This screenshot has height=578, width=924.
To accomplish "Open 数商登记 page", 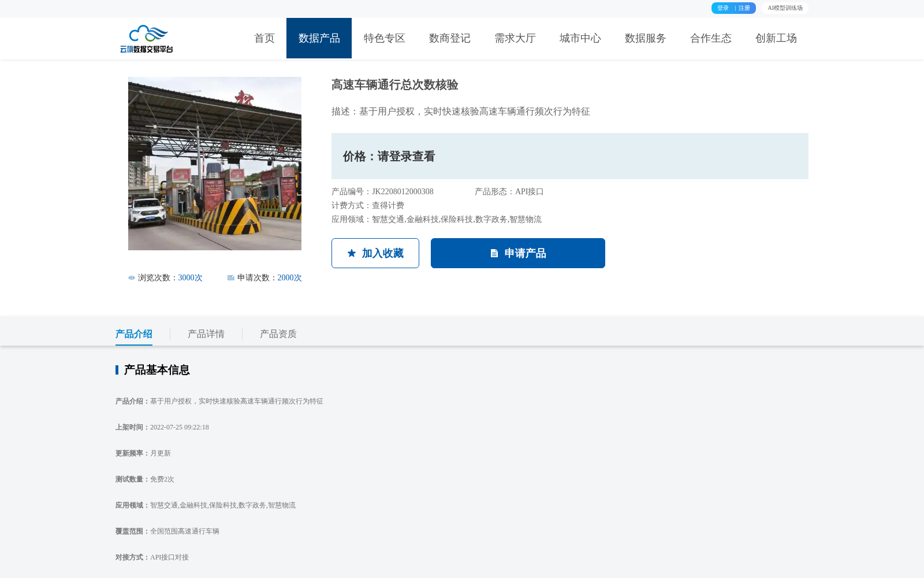I will tap(450, 38).
